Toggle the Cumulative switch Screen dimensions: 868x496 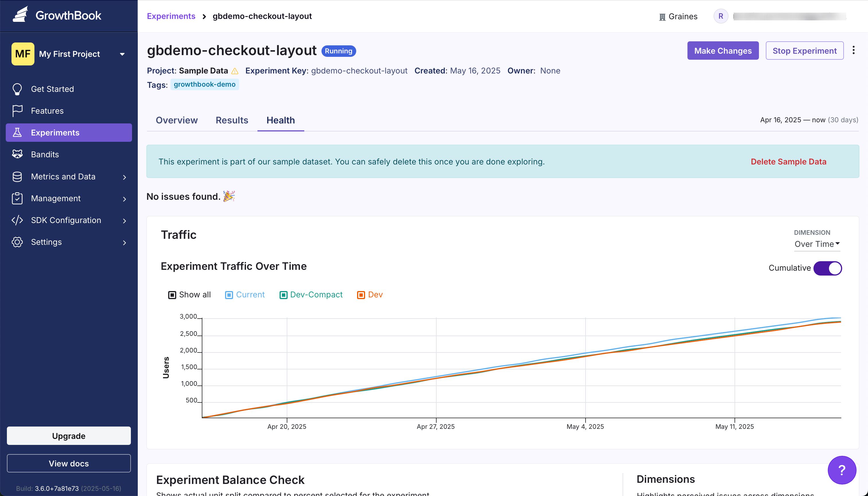point(828,268)
